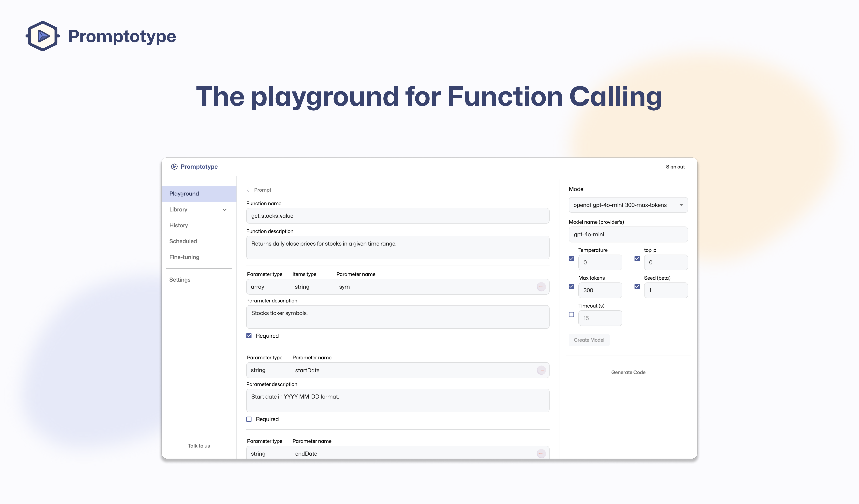Click the Create Model button
Image resolution: width=859 pixels, height=504 pixels.
589,340
